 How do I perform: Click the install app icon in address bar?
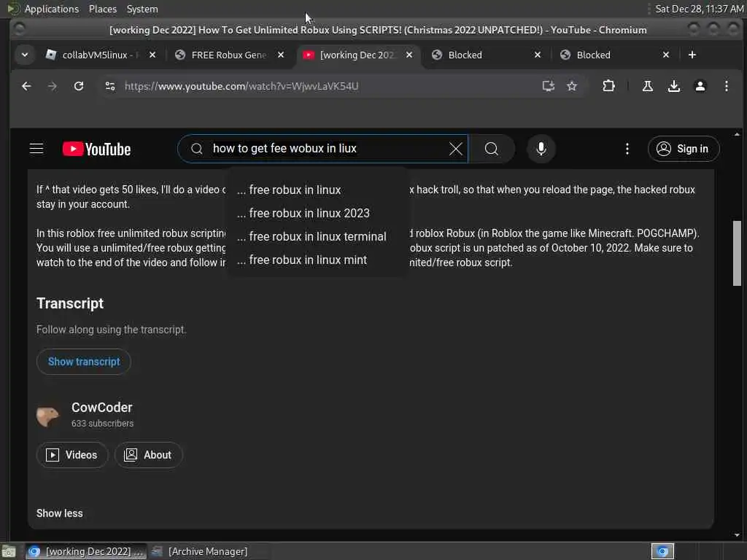[549, 86]
